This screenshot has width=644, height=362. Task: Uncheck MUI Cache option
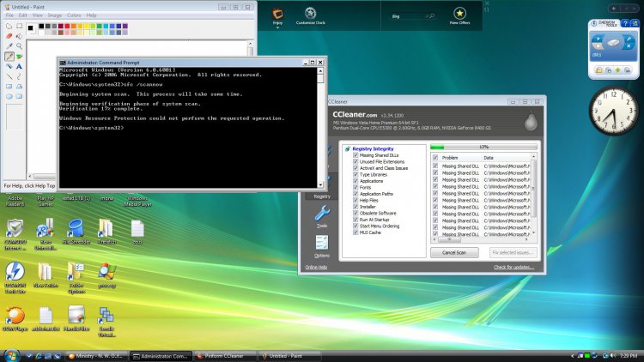(355, 232)
